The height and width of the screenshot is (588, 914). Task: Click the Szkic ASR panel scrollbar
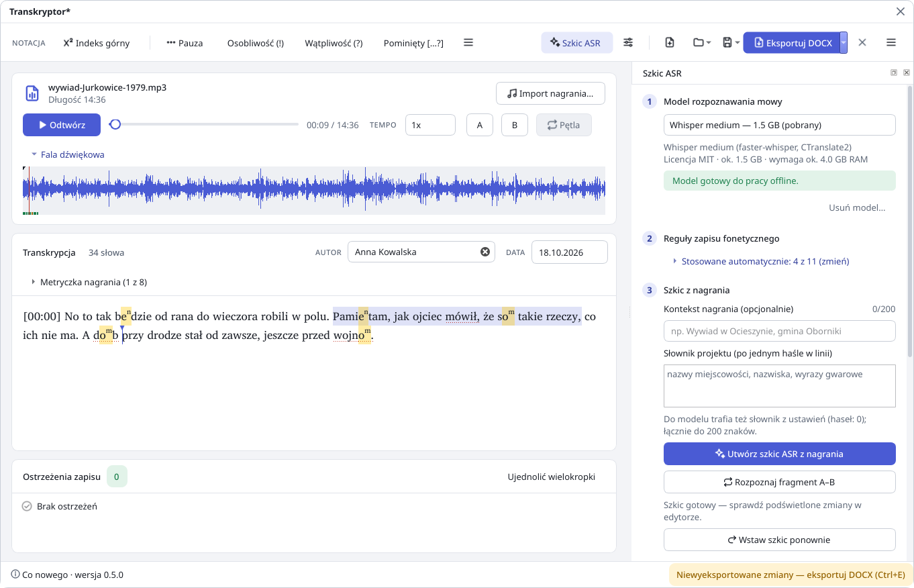(910, 222)
